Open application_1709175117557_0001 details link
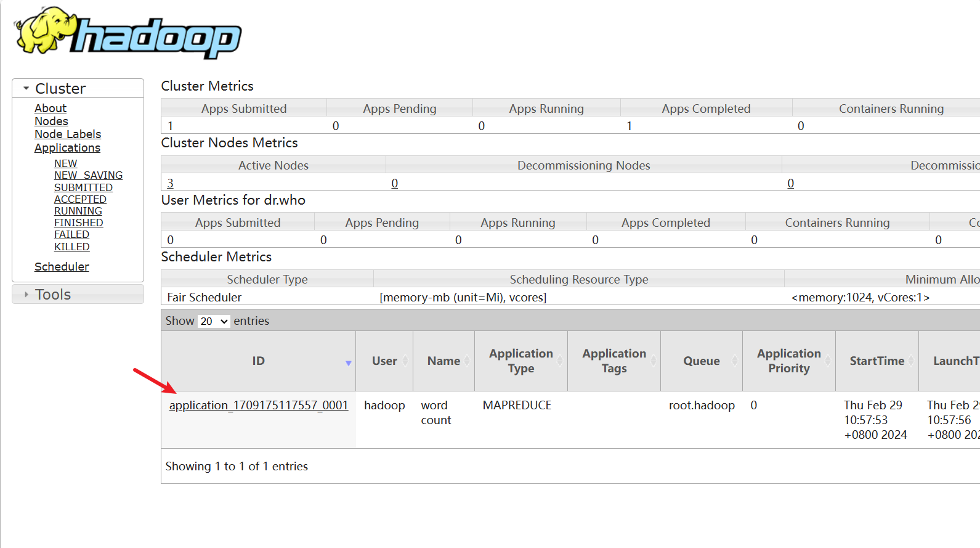This screenshot has height=548, width=980. coord(258,406)
